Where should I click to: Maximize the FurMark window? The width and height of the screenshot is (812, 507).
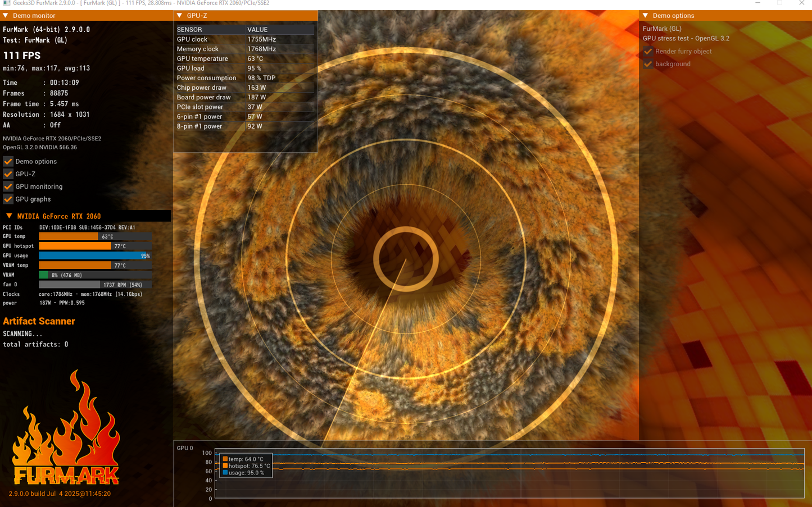coord(779,3)
